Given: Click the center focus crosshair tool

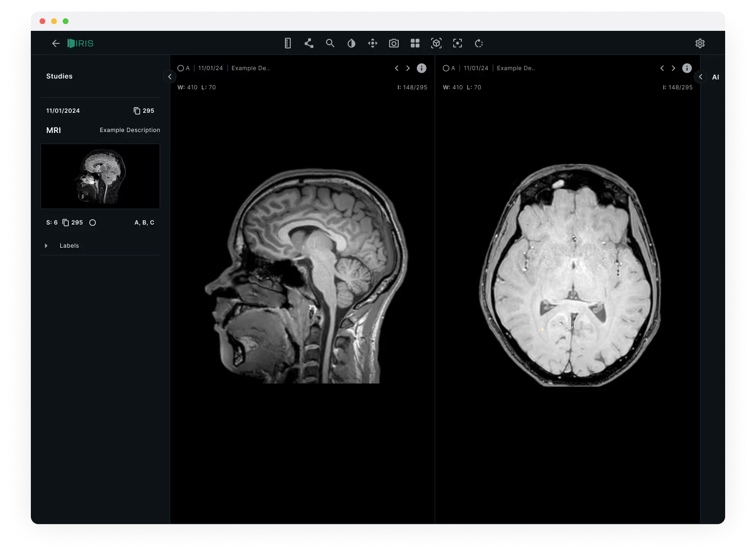Looking at the screenshot, I should [x=458, y=43].
